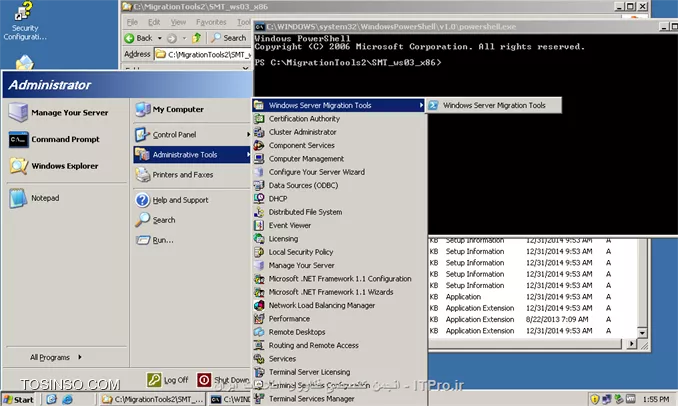
Task: Open Back history dropdown arrow in Explorer
Action: (160, 38)
